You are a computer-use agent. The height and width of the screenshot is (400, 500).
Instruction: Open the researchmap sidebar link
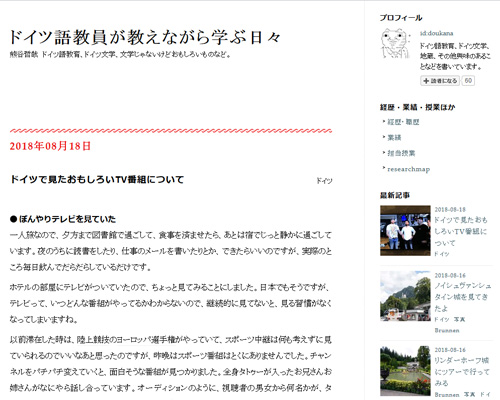pos(408,169)
